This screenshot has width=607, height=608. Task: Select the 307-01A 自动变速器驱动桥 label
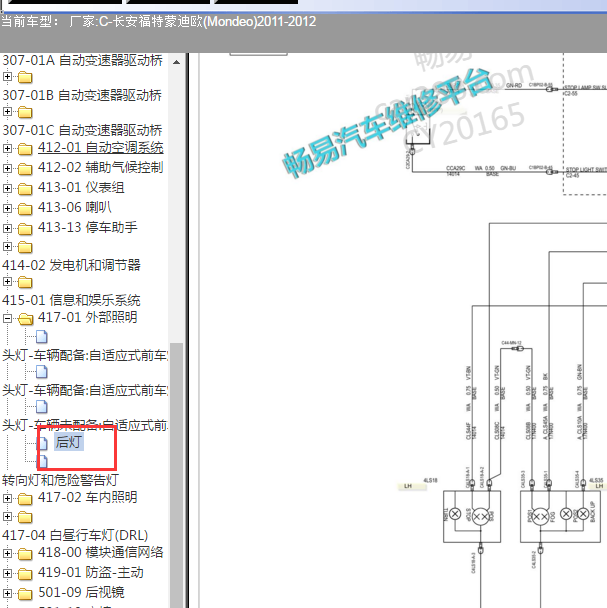[x=82, y=60]
